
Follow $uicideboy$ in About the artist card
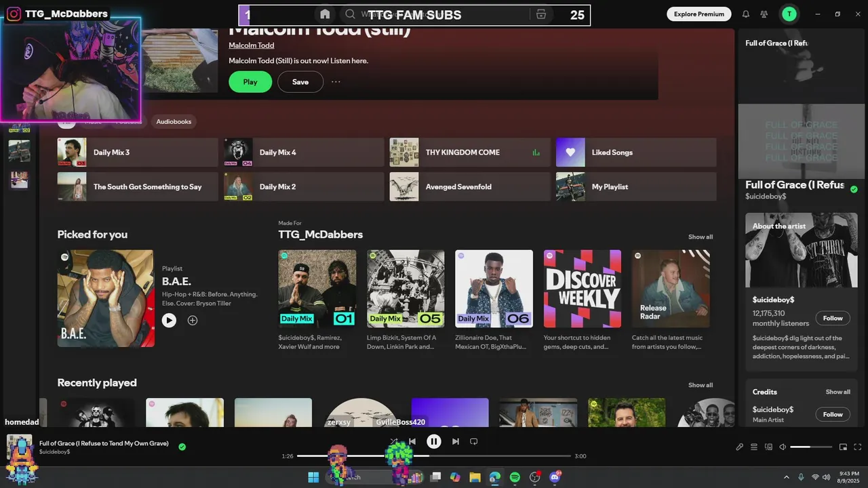click(833, 318)
